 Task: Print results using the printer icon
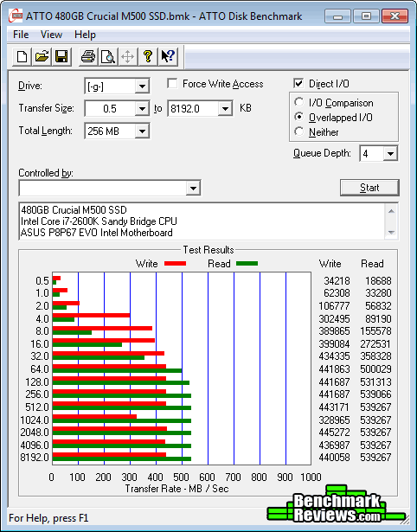[88, 56]
